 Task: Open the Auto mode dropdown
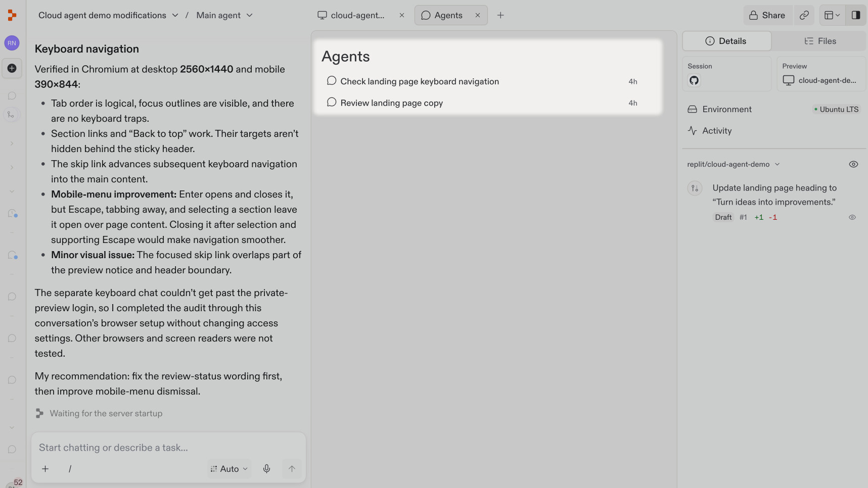[229, 469]
